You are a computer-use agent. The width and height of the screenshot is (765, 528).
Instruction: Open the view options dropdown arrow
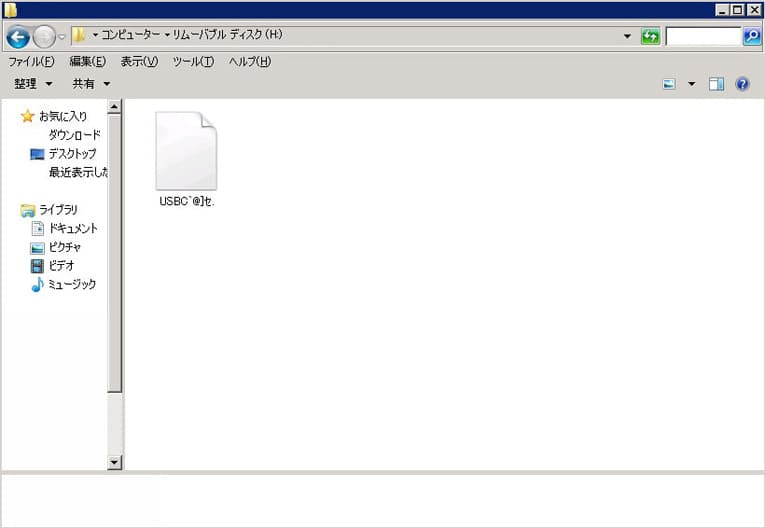[691, 84]
